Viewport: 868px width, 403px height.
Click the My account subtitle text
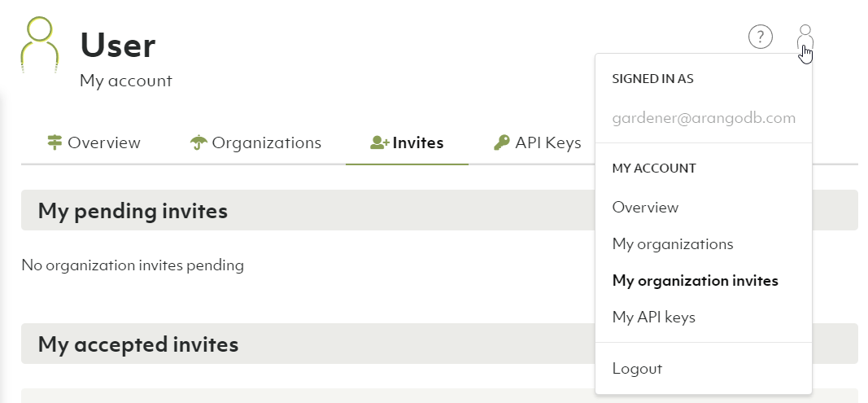[x=126, y=81]
